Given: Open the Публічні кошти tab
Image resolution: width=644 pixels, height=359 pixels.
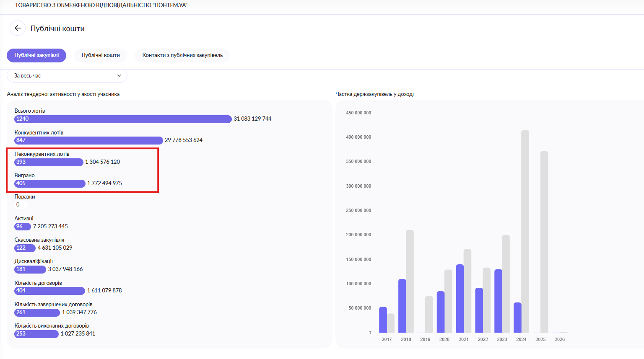Looking at the screenshot, I should (x=101, y=55).
